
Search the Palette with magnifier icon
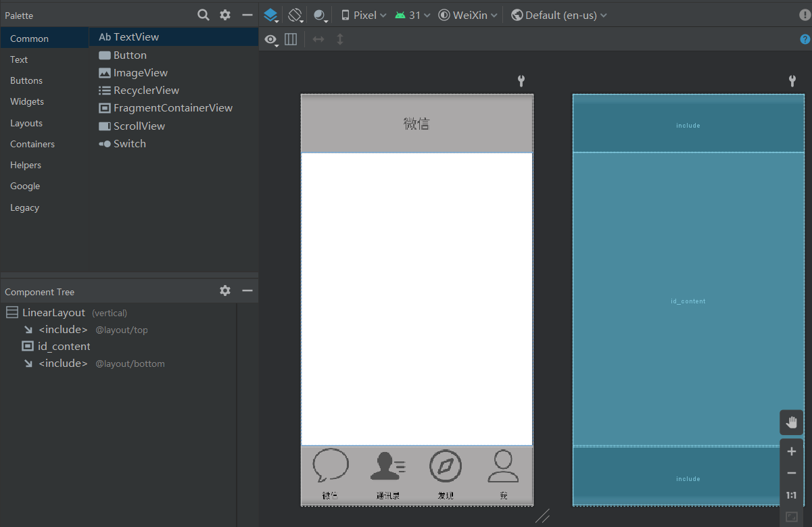pos(203,15)
